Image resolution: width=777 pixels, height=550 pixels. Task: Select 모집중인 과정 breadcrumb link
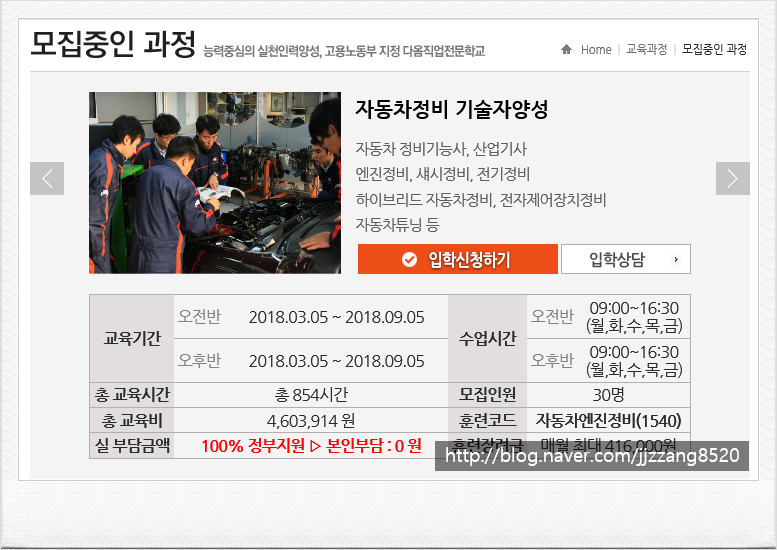pyautogui.click(x=714, y=49)
